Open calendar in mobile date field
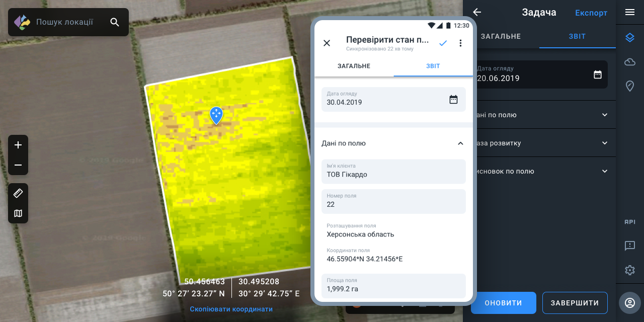Viewport: 644px width, 322px height. 453,99
